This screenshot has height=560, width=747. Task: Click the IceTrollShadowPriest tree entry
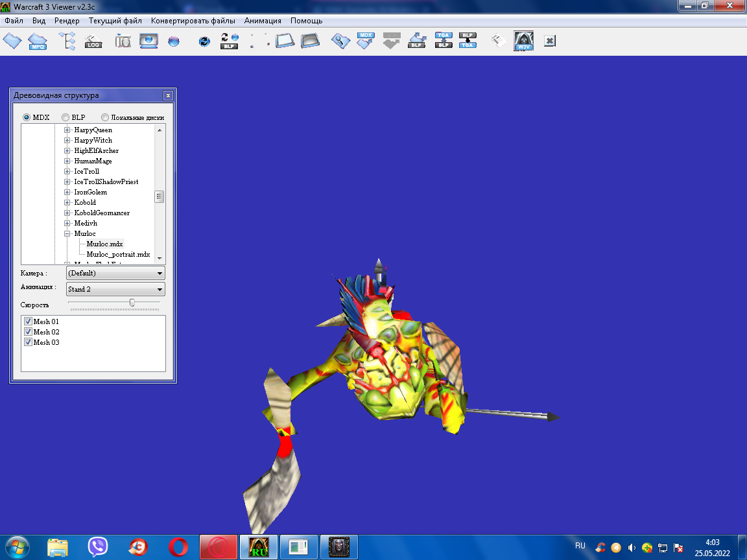click(x=106, y=182)
